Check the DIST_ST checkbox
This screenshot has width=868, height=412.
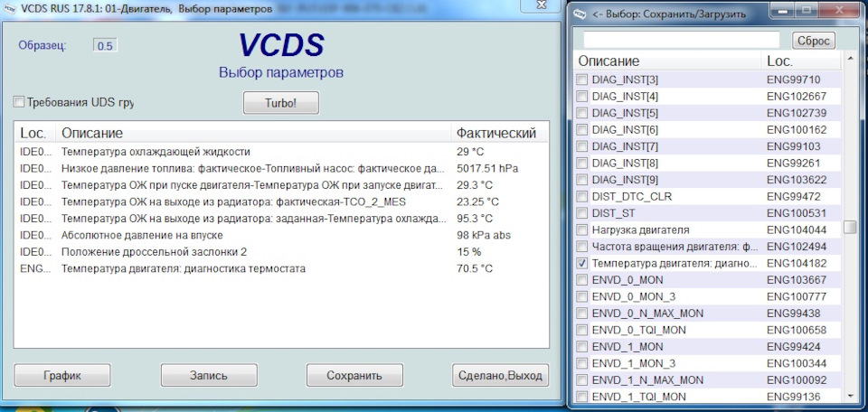pos(581,213)
